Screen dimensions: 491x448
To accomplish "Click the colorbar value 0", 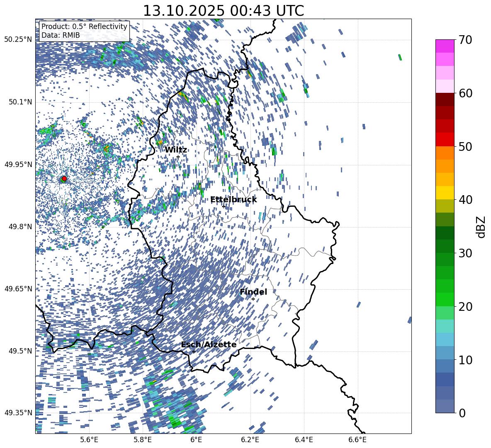I will tap(462, 413).
